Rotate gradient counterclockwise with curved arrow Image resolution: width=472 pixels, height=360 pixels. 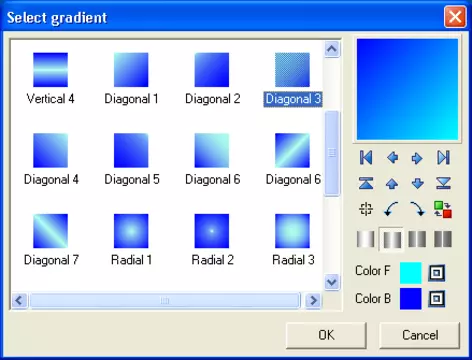[391, 209]
